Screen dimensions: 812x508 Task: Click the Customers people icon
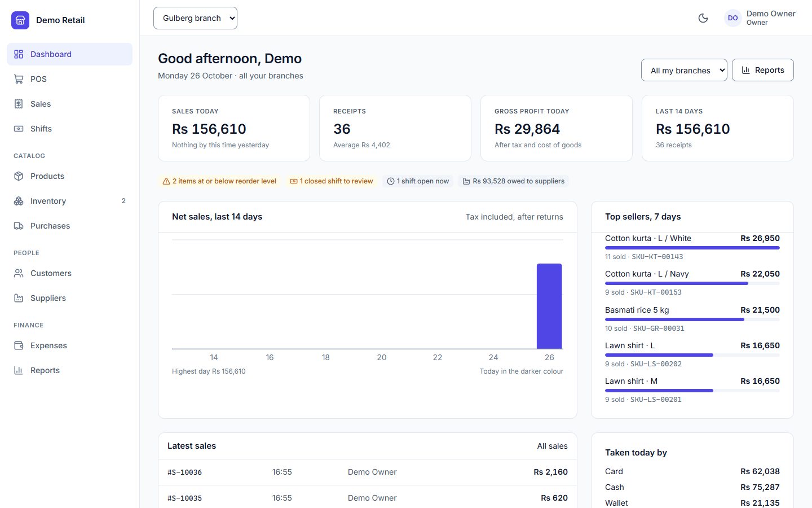click(x=19, y=273)
